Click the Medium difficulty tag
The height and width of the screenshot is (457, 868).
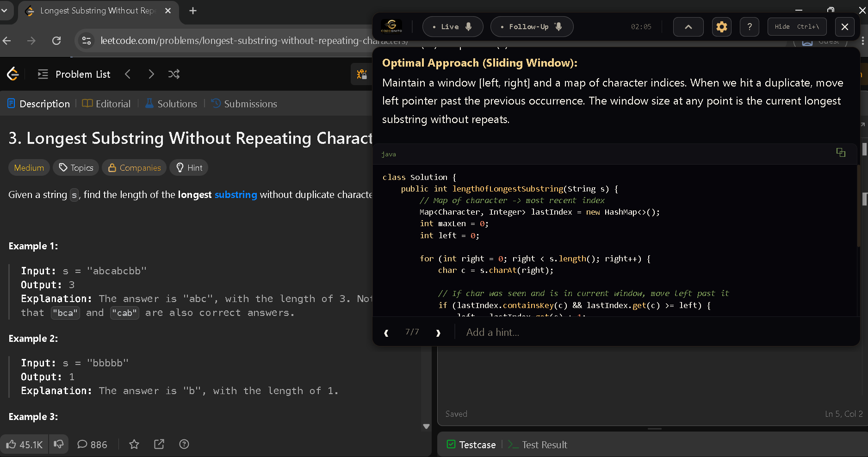29,167
